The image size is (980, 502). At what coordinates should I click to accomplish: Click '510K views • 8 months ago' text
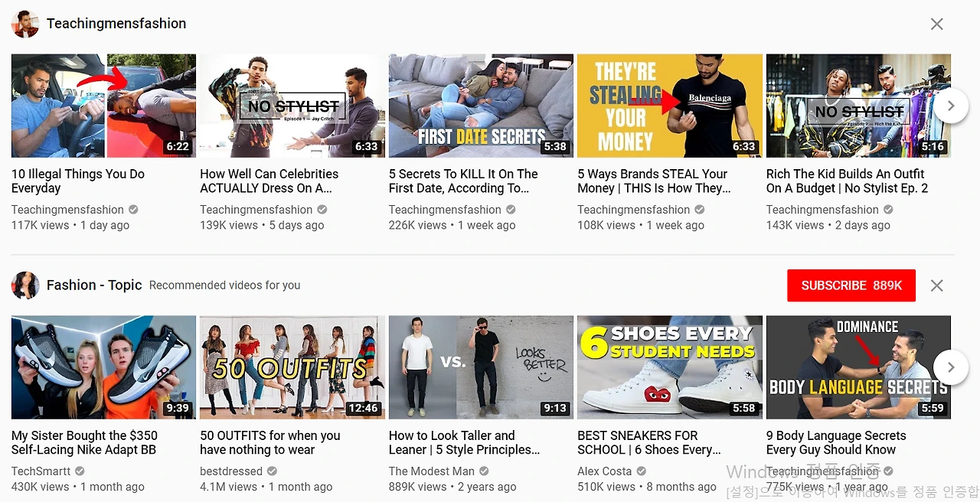[647, 487]
